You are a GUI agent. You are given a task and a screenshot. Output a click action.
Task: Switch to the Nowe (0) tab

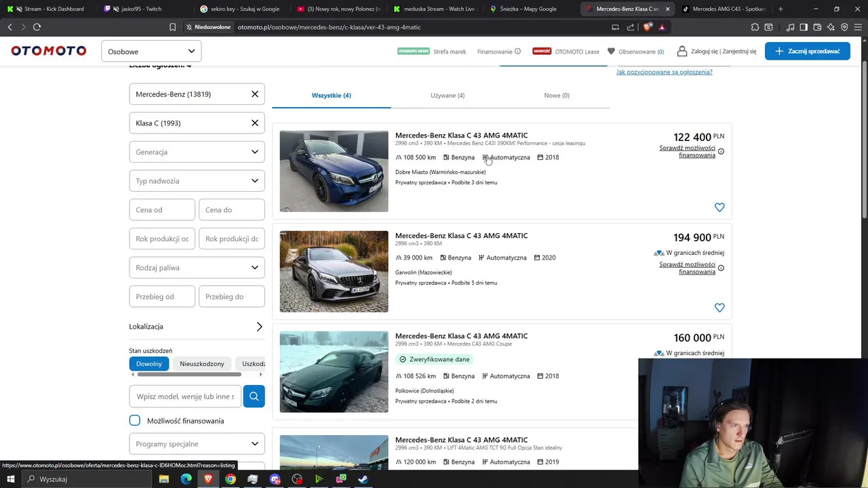tap(557, 96)
